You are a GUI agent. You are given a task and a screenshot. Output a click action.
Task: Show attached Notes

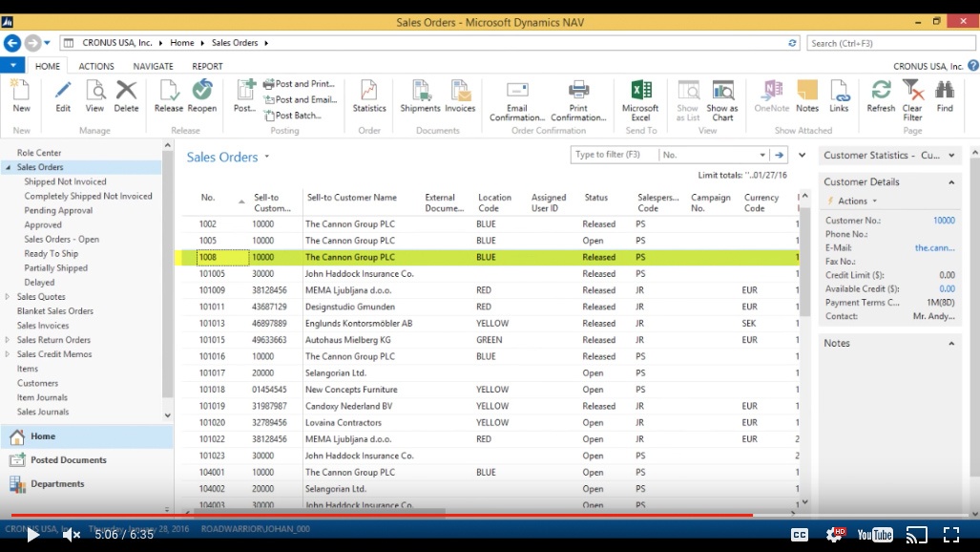point(807,96)
